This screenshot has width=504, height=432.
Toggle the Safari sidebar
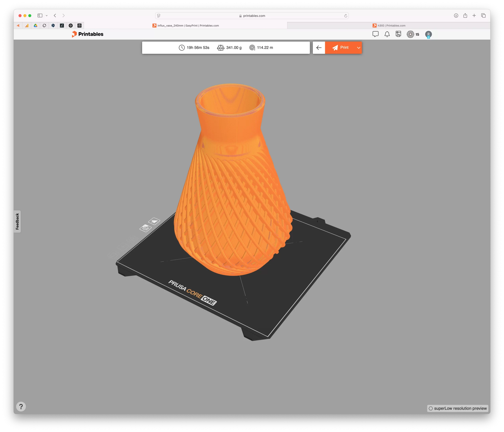point(40,16)
